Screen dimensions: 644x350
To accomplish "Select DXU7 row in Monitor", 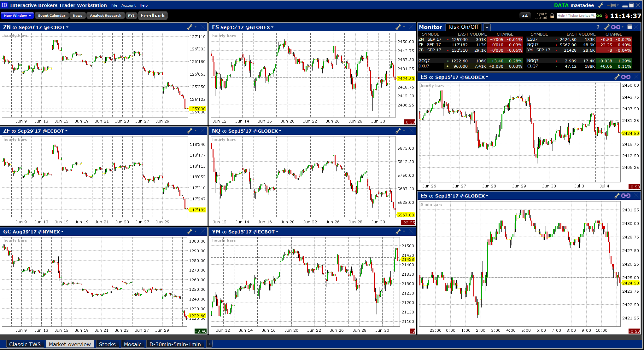I will tap(471, 66).
